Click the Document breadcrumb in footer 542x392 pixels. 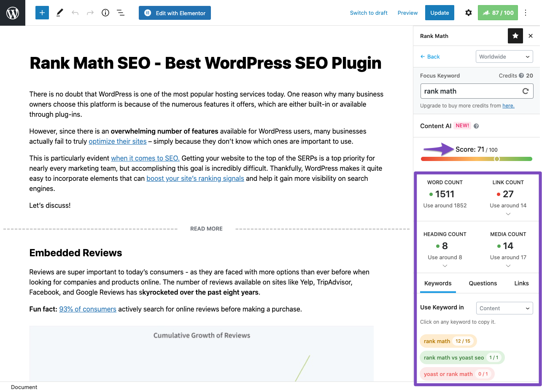24,387
